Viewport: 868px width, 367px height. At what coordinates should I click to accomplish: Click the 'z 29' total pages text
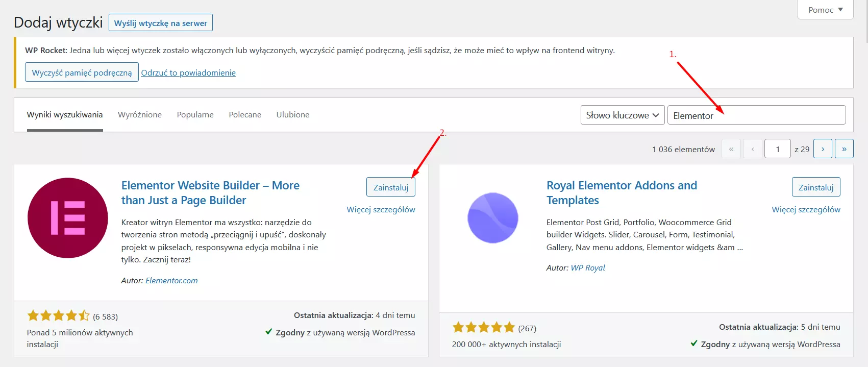802,150
